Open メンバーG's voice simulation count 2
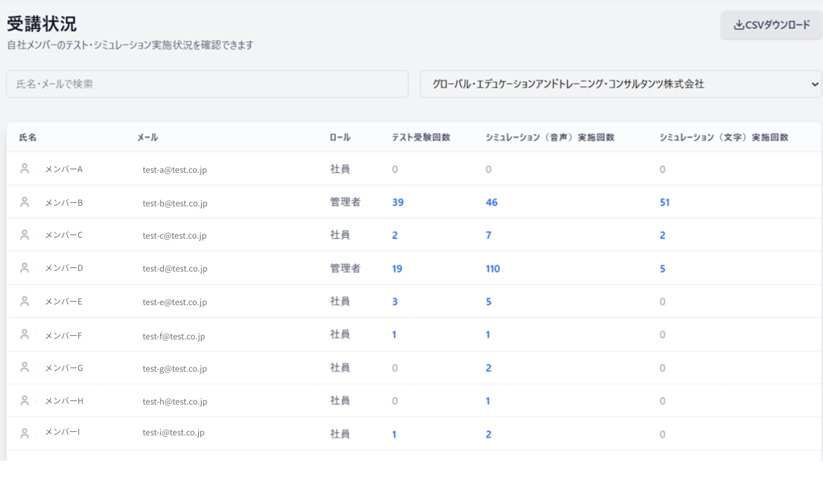Screen dimensions: 823x504 click(x=488, y=368)
